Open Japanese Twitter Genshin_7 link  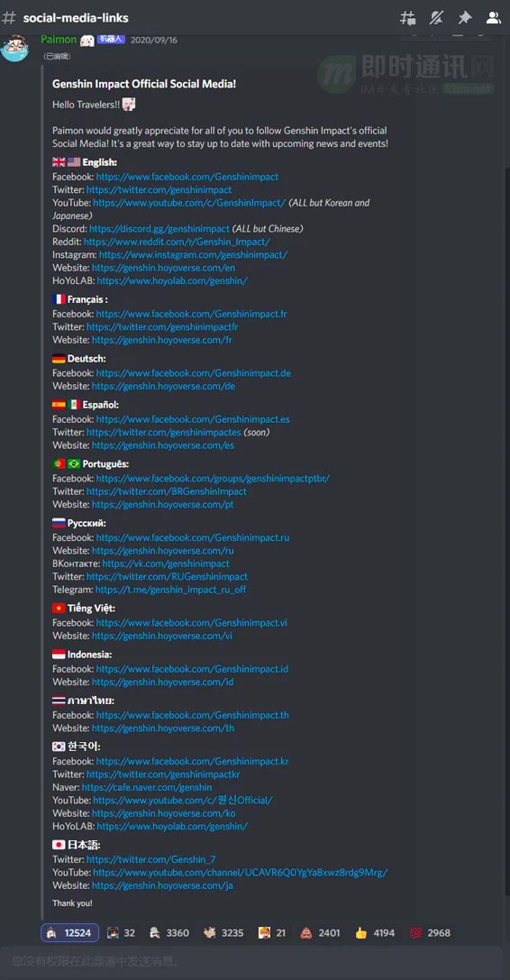151,859
